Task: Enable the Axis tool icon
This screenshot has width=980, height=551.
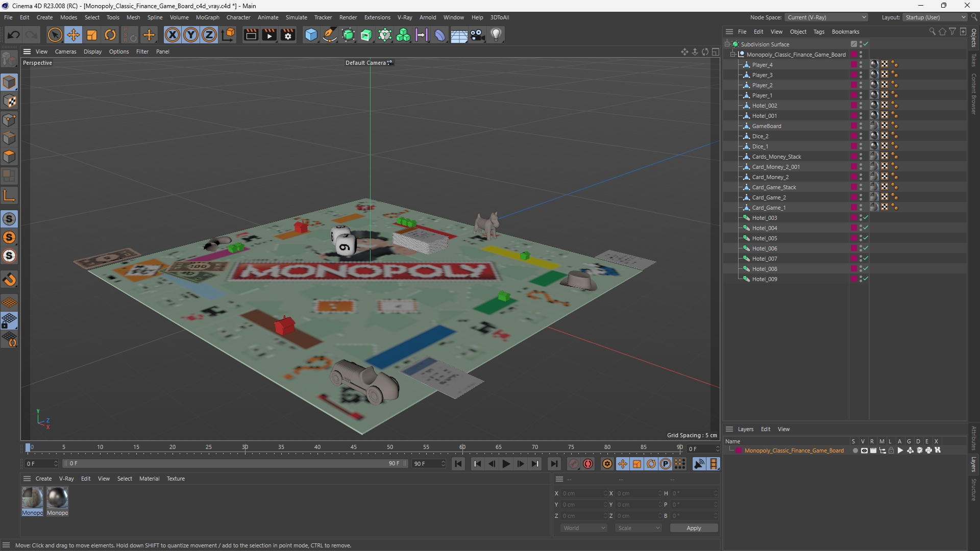Action: coord(9,195)
